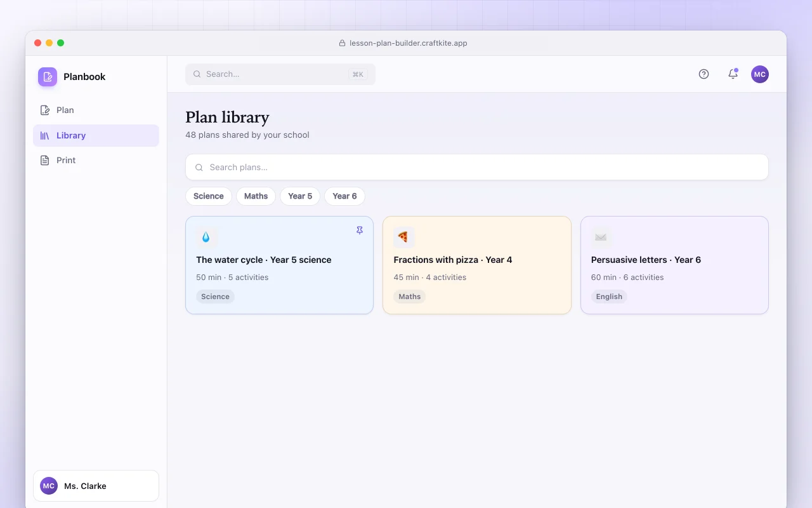Image resolution: width=812 pixels, height=508 pixels.
Task: Click the Planbook name text
Action: coord(84,77)
